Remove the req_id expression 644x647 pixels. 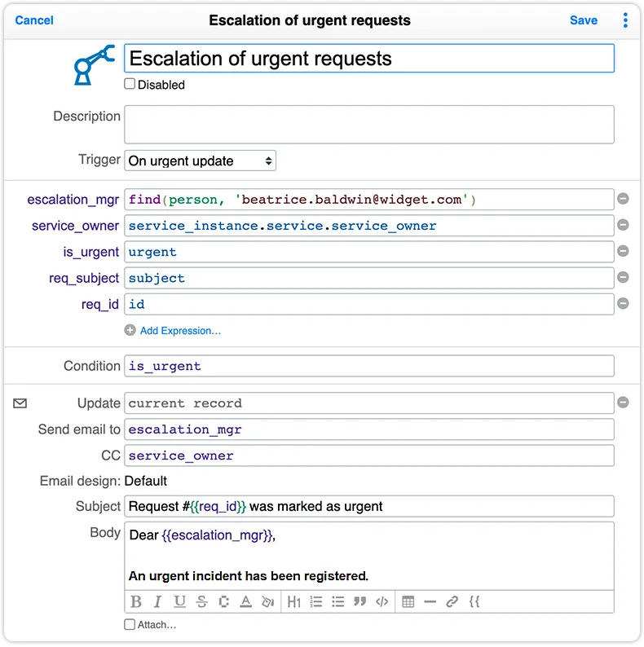point(623,304)
